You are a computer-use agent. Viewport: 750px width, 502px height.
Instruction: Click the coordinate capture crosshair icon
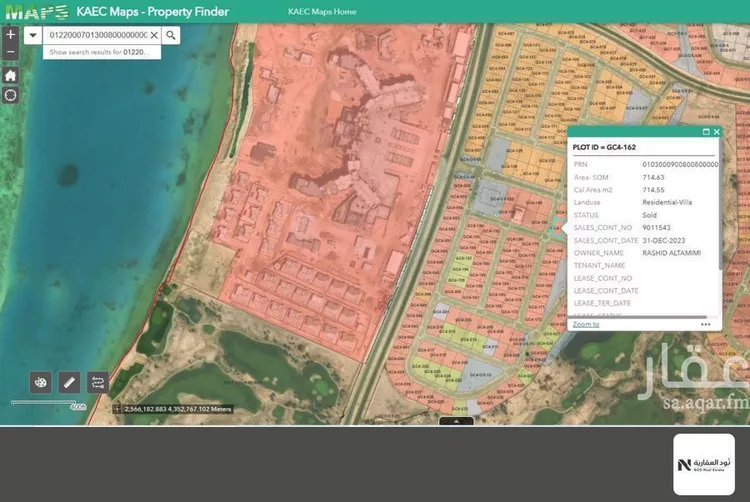click(x=117, y=409)
